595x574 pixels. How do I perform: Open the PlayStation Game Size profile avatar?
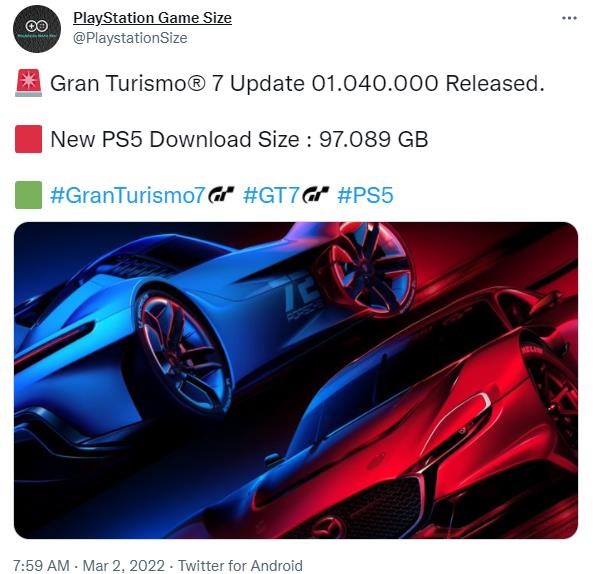[x=37, y=29]
